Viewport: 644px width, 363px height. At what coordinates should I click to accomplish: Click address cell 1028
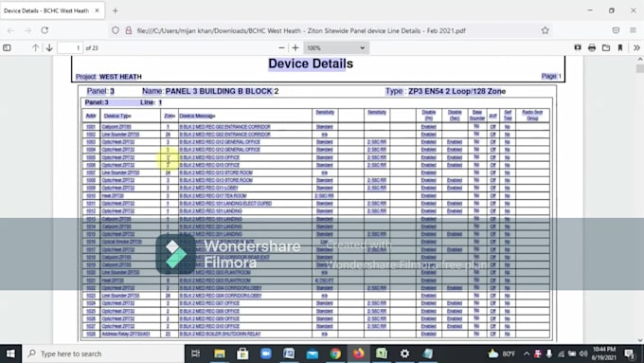point(91,334)
